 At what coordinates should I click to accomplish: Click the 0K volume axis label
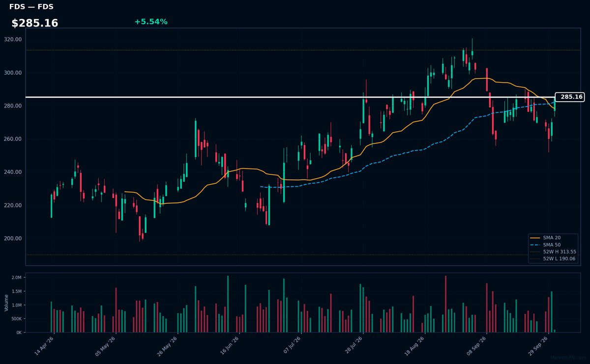tap(19, 333)
